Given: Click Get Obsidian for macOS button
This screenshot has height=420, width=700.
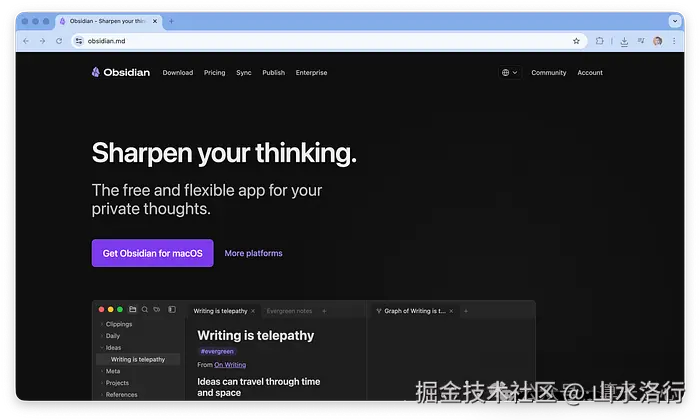Looking at the screenshot, I should tap(153, 253).
